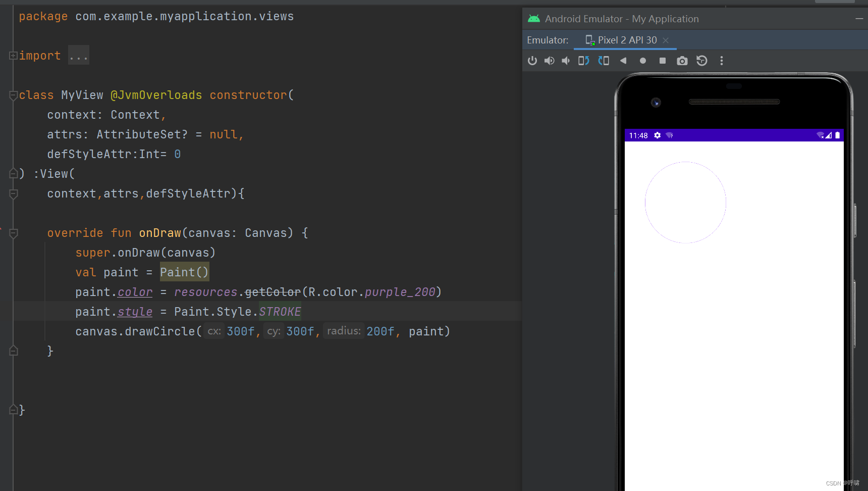Collapse the onDraw function fold
868x491 pixels.
(14, 233)
